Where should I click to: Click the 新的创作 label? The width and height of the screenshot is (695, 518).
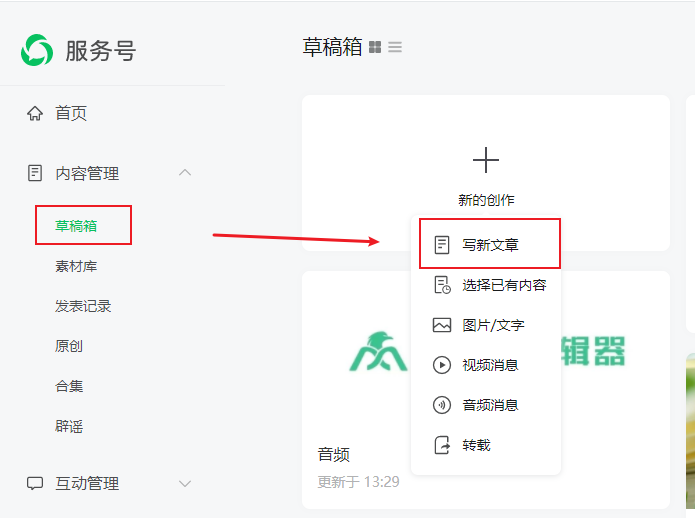pos(486,200)
